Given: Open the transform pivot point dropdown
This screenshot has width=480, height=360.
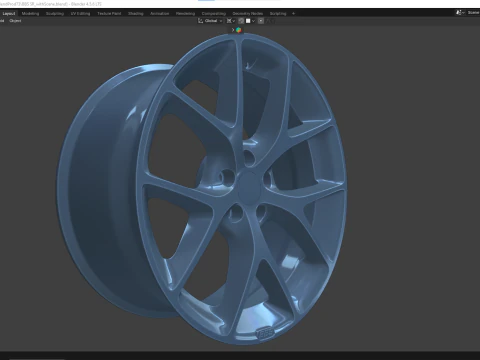Looking at the screenshot, I should (x=231, y=21).
